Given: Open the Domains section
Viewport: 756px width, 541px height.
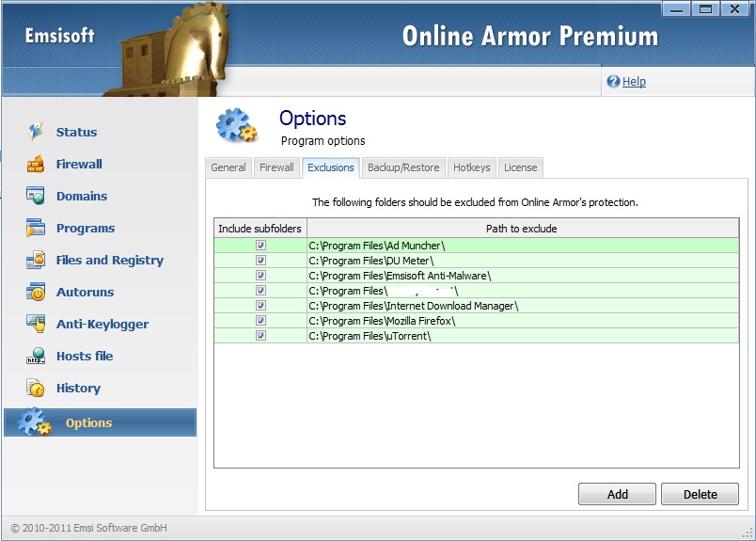Looking at the screenshot, I should [x=82, y=196].
